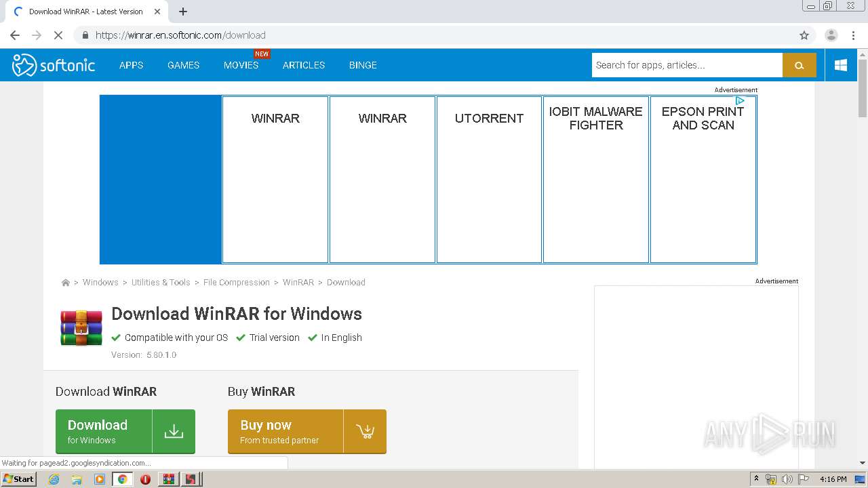This screenshot has width=868, height=488.
Task: Open the APPS menu
Action: [131, 65]
